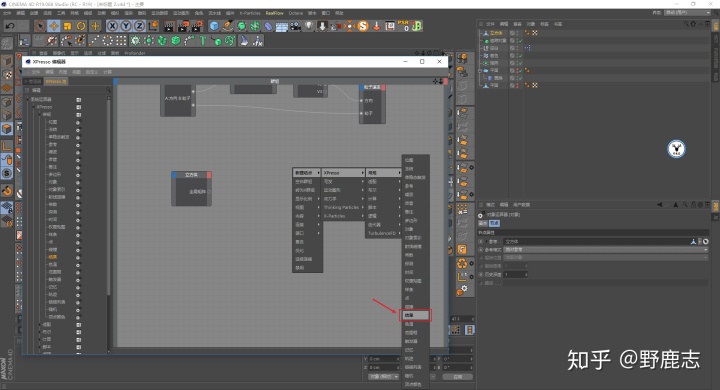Toggle the Y axis lock
This screenshot has height=390, width=720.
pos(126,26)
